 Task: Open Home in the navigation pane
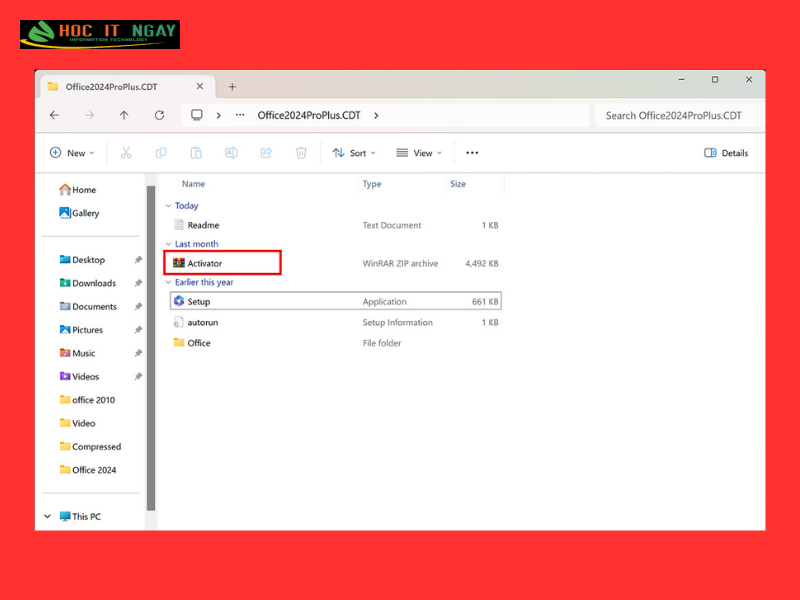78,190
